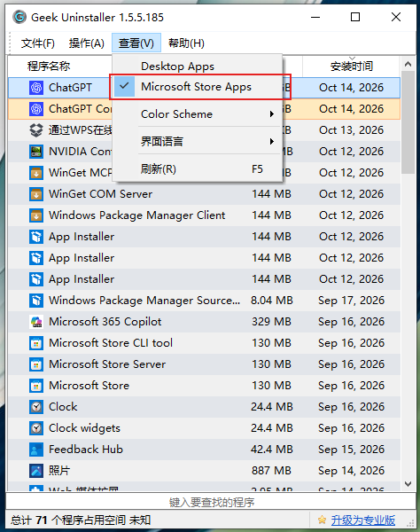Viewport: 420px width, 532px height.
Task: Click the 887 MB size value
Action: (x=271, y=471)
